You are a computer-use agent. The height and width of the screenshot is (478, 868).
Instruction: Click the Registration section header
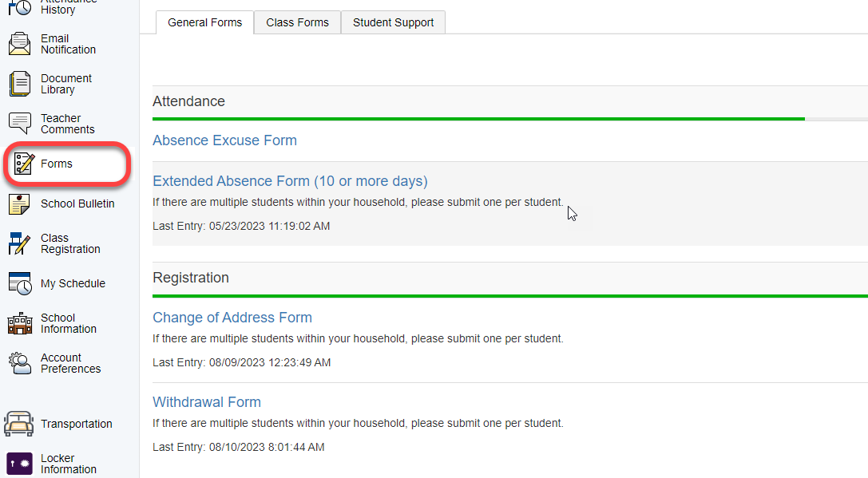coord(191,278)
